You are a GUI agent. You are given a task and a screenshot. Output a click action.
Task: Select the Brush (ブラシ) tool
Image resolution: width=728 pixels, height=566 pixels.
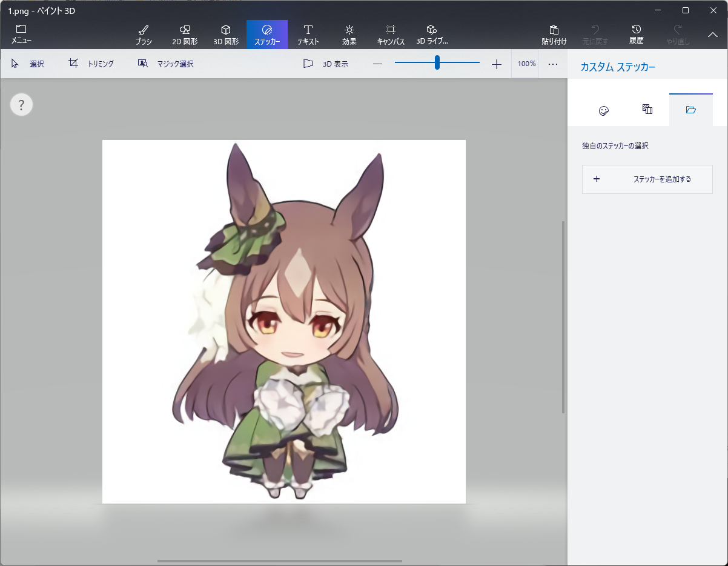144,35
